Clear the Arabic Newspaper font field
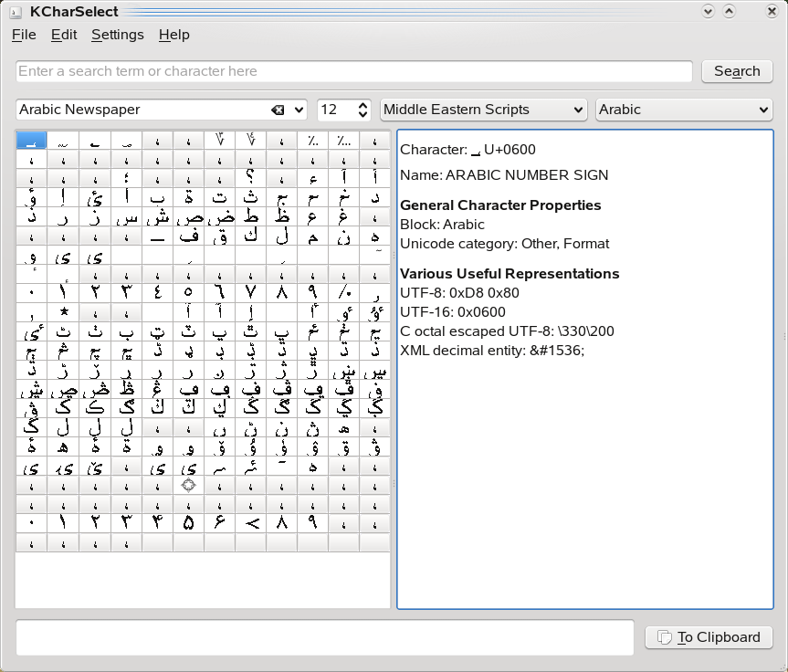Screen dimensions: 788x672 tap(278, 110)
